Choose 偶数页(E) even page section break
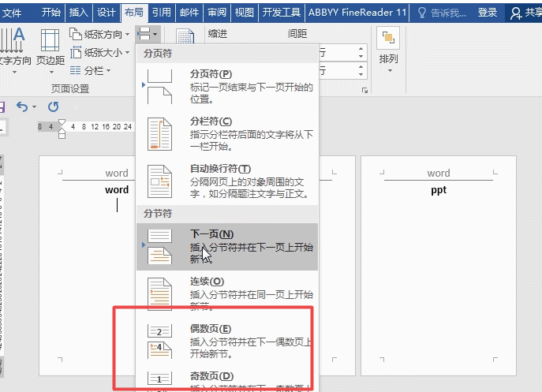This screenshot has width=542, height=392. click(227, 342)
